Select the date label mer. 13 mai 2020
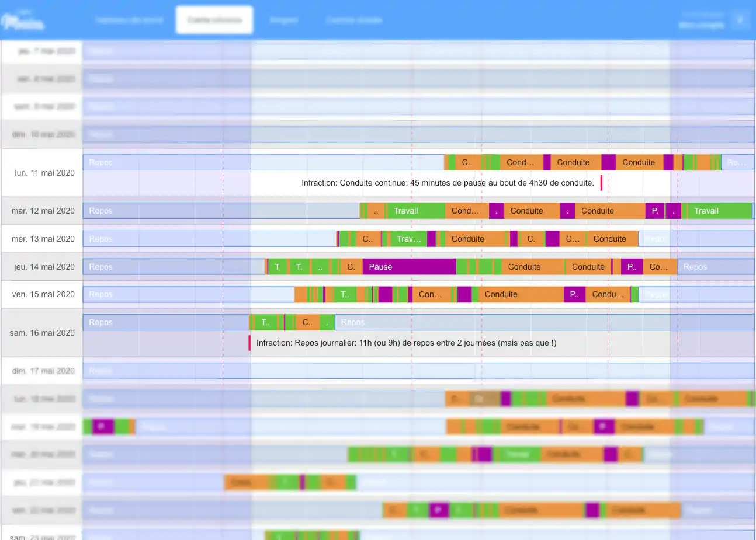This screenshot has width=756, height=540. pos(43,239)
